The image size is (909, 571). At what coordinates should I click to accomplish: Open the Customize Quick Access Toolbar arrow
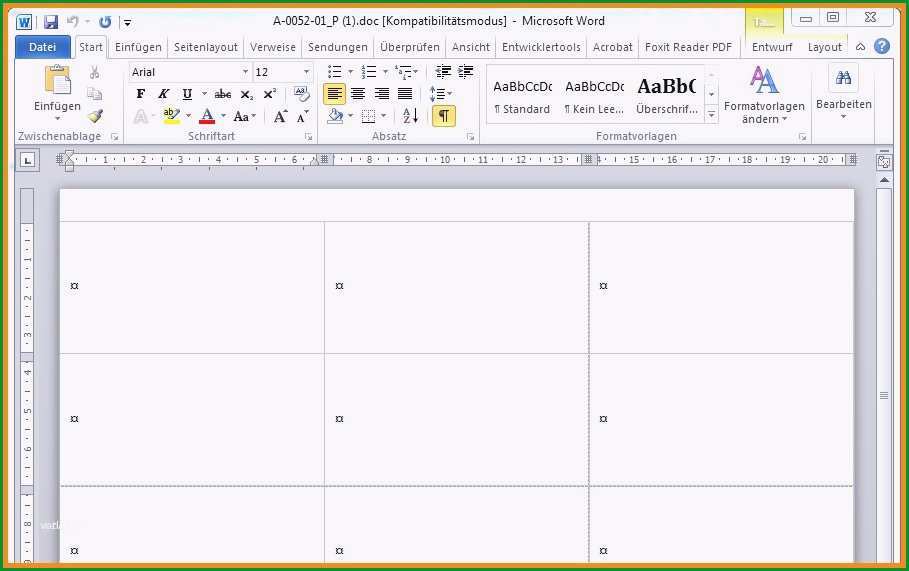127,23
